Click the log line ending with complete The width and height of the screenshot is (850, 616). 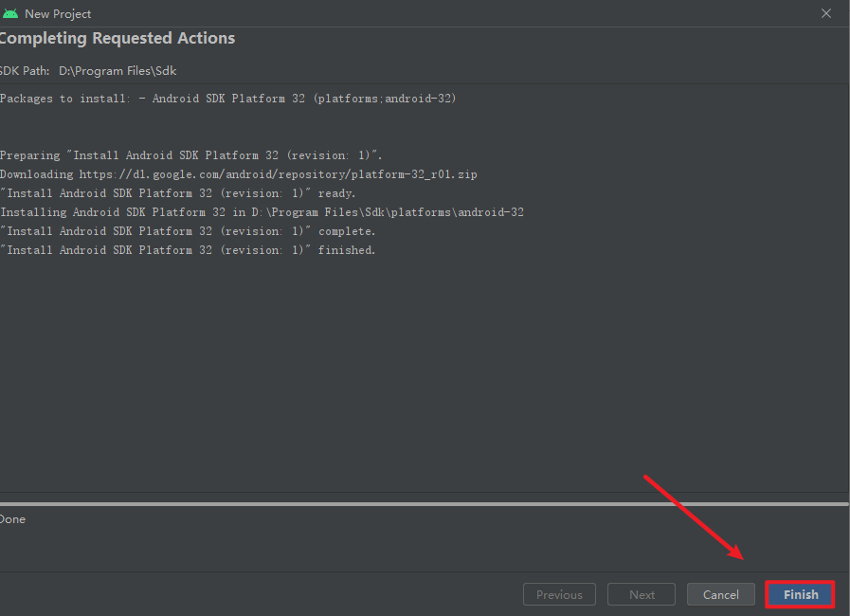pos(188,231)
